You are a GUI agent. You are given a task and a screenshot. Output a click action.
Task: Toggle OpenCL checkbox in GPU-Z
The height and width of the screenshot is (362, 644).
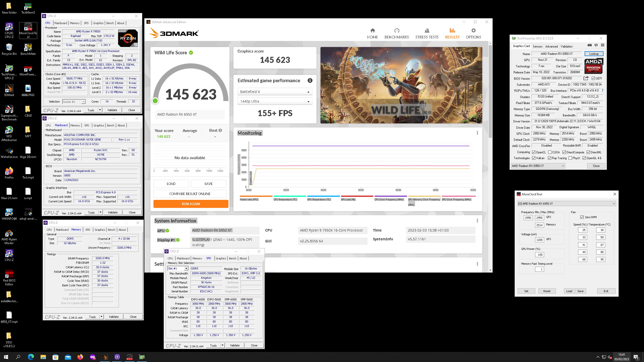pos(534,152)
